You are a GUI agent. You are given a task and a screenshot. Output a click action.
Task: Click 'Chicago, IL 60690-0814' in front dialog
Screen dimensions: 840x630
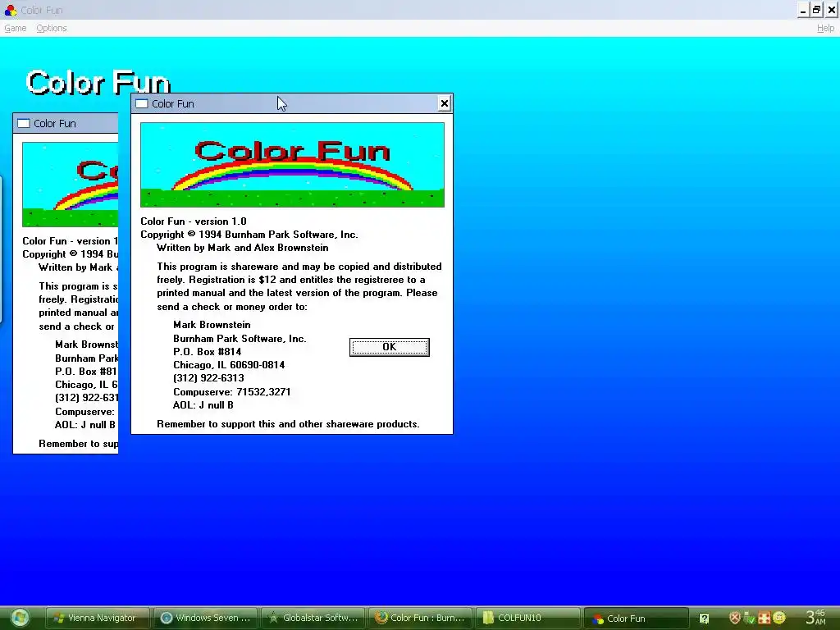tap(229, 365)
